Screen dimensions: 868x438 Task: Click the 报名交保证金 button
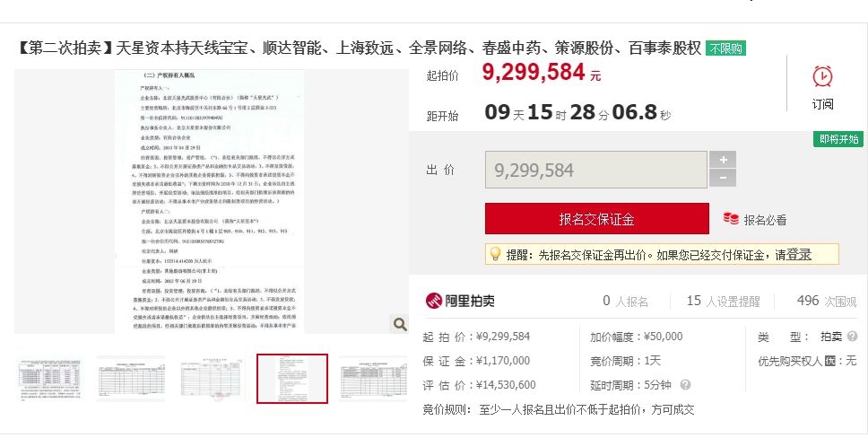point(597,219)
